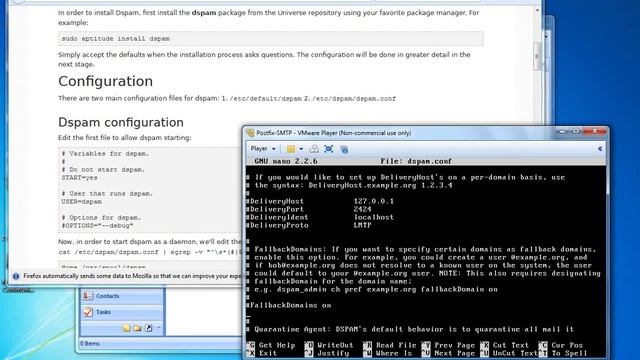This screenshot has height=360, width=640.
Task: Click '#FallbackDomains on' line in nano
Action: [289, 305]
